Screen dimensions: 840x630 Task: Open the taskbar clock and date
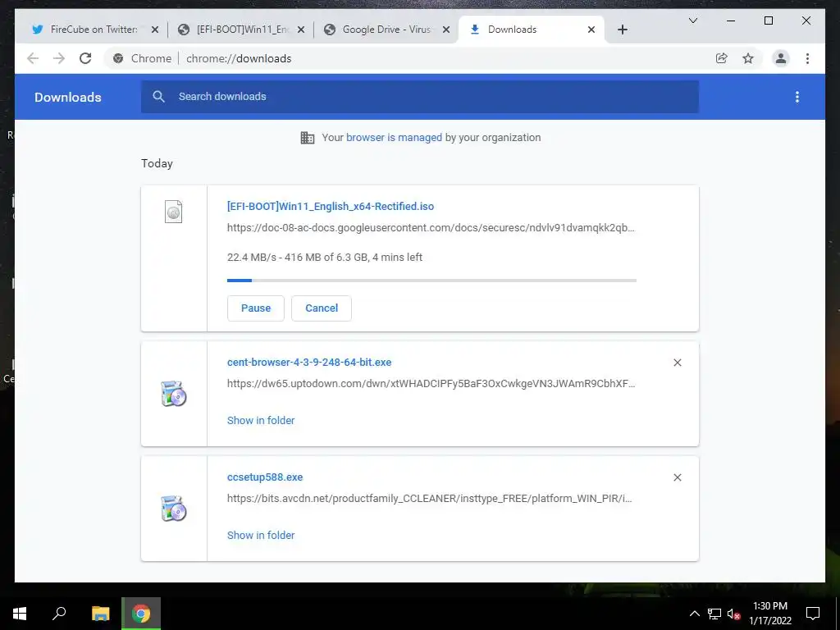point(770,614)
